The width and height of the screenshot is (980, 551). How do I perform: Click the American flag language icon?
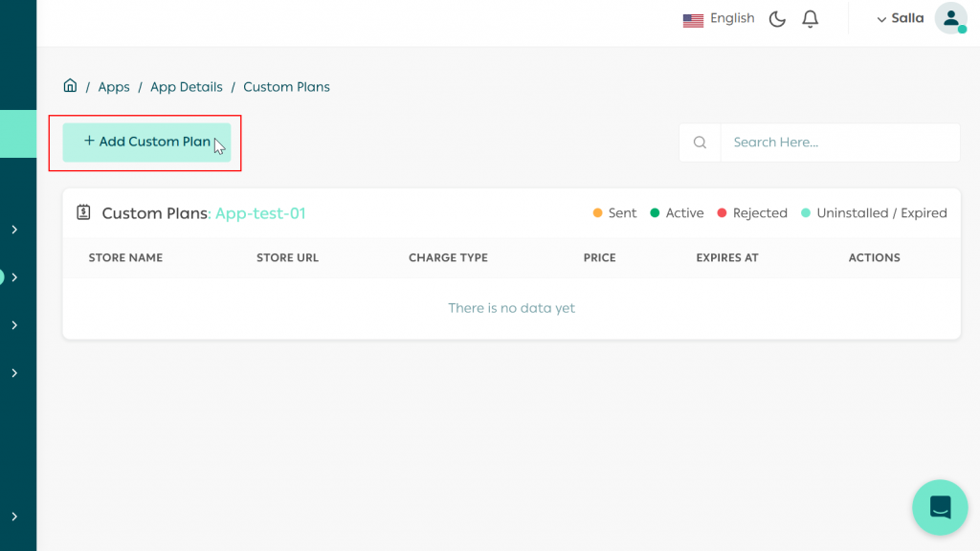coord(693,18)
